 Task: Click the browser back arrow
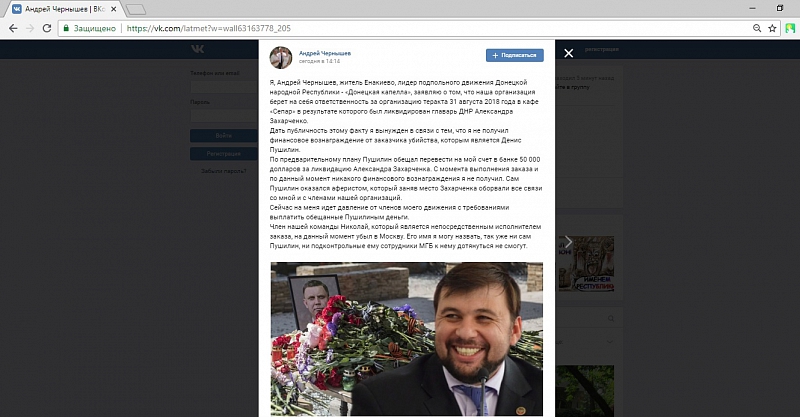[13, 29]
